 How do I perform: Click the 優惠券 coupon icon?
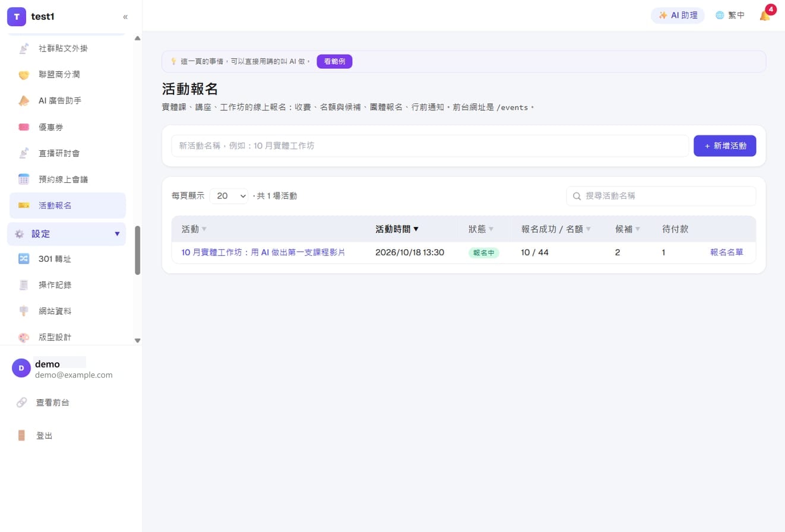24,126
